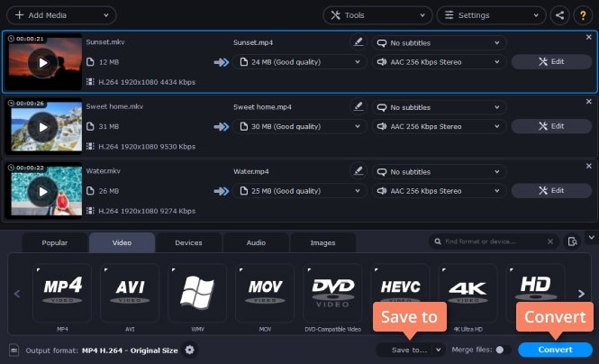Viewport: 599px width, 364px height.
Task: Clear the format search field
Action: (x=550, y=241)
